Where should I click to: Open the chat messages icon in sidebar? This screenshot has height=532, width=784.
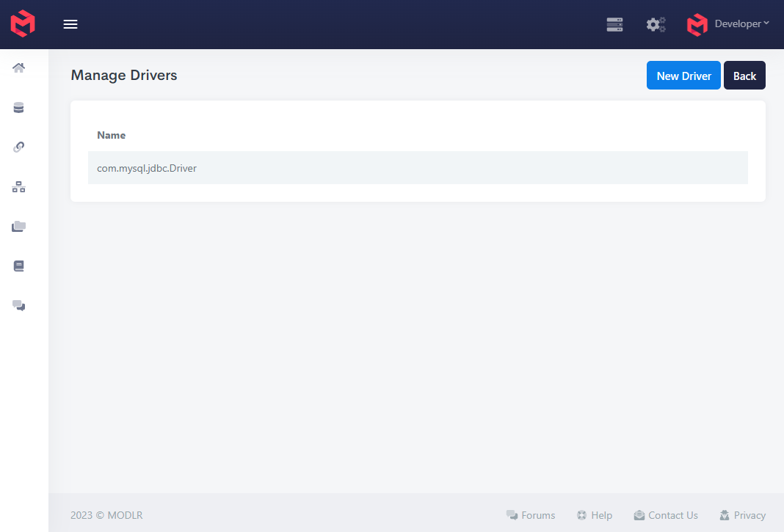tap(18, 305)
